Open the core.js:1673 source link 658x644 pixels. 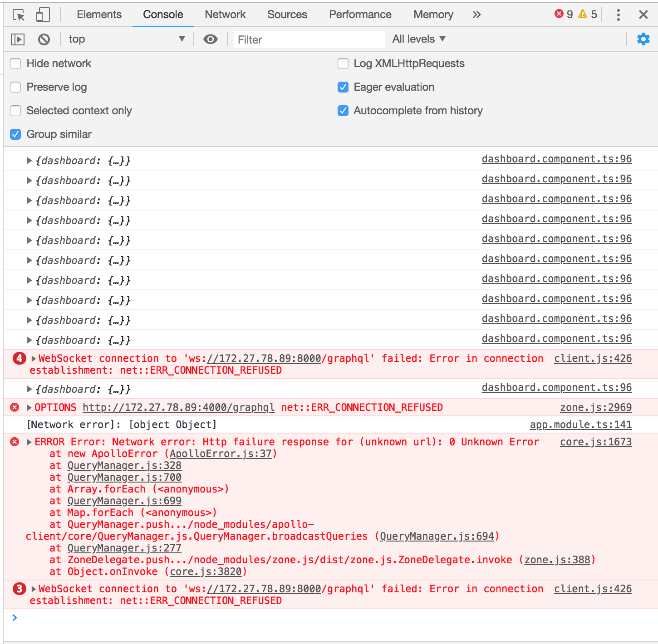(x=596, y=442)
